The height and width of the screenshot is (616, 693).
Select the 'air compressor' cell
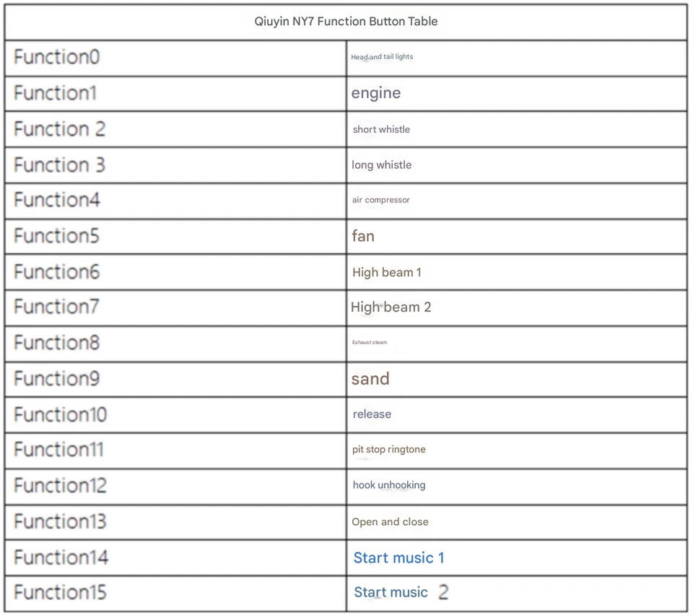click(380, 200)
